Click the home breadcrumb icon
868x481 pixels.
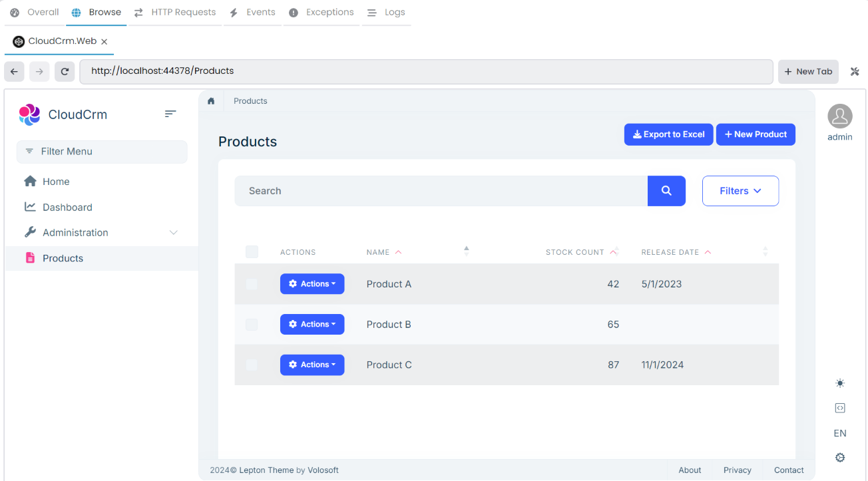click(210, 100)
